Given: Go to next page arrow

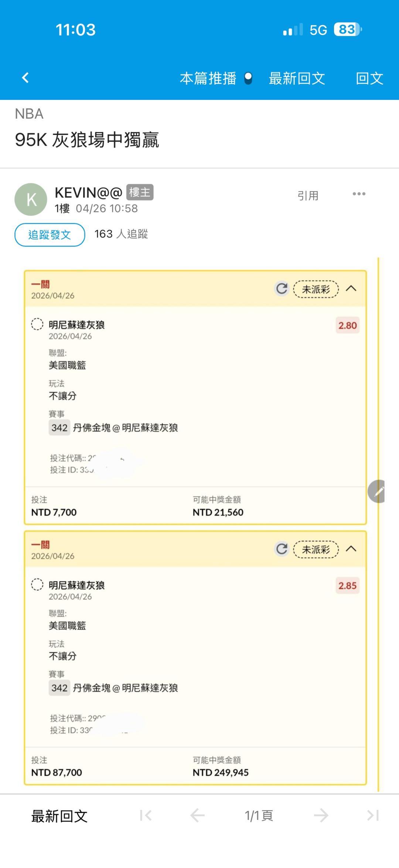Looking at the screenshot, I should tap(321, 815).
